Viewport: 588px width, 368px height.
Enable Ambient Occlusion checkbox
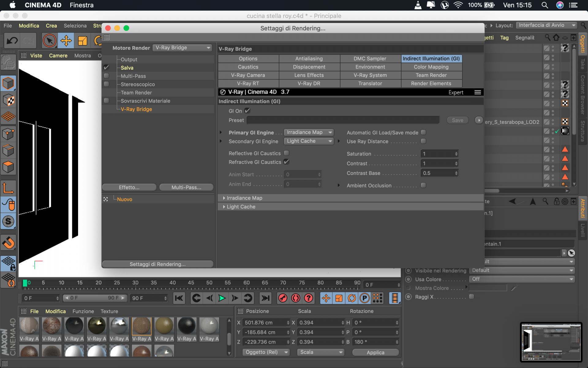click(423, 185)
